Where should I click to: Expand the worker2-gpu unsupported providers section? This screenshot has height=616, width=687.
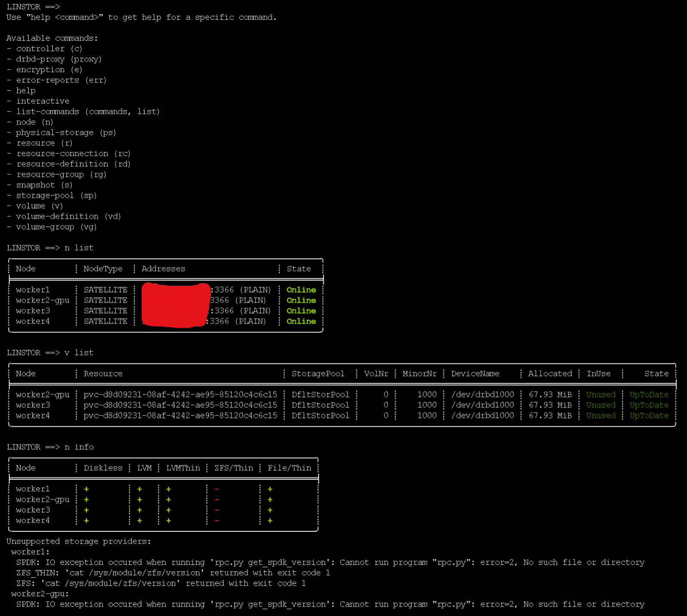tap(40, 594)
